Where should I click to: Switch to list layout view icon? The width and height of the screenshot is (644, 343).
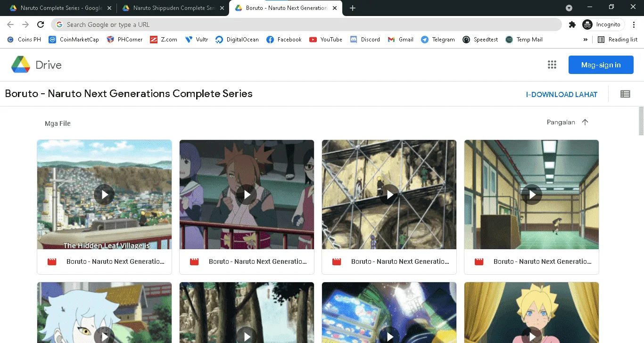point(625,94)
